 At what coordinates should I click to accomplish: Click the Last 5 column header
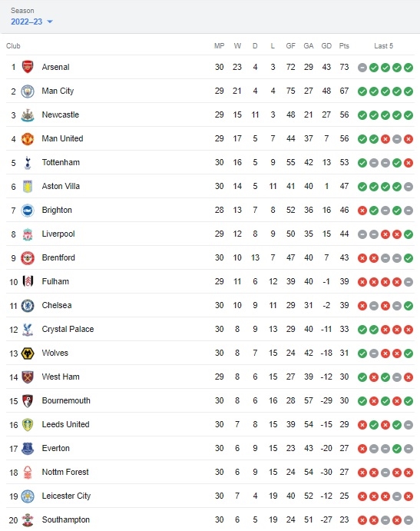tap(384, 45)
